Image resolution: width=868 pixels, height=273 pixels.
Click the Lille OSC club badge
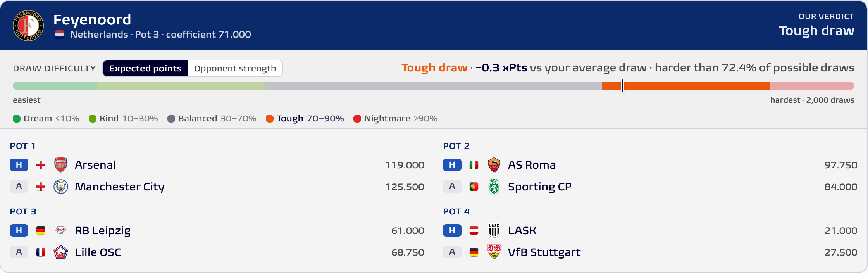tap(61, 252)
